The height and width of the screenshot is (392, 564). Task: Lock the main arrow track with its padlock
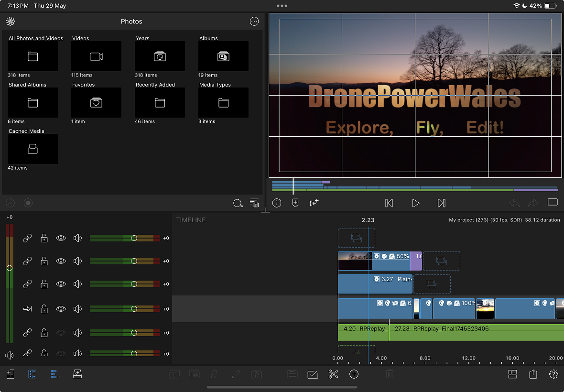pyautogui.click(x=44, y=308)
